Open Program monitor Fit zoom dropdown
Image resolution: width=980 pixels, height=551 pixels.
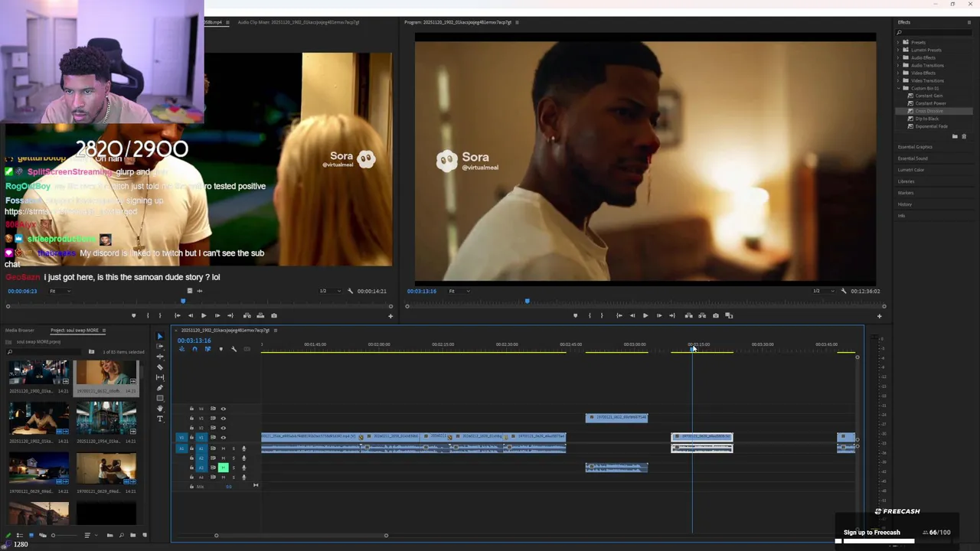pyautogui.click(x=458, y=291)
